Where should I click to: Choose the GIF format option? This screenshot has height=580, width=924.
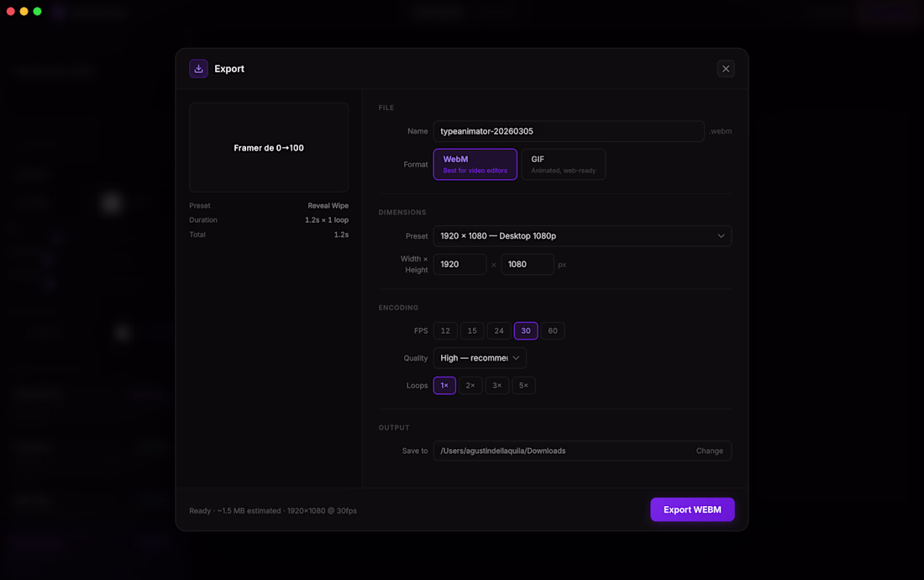[563, 164]
